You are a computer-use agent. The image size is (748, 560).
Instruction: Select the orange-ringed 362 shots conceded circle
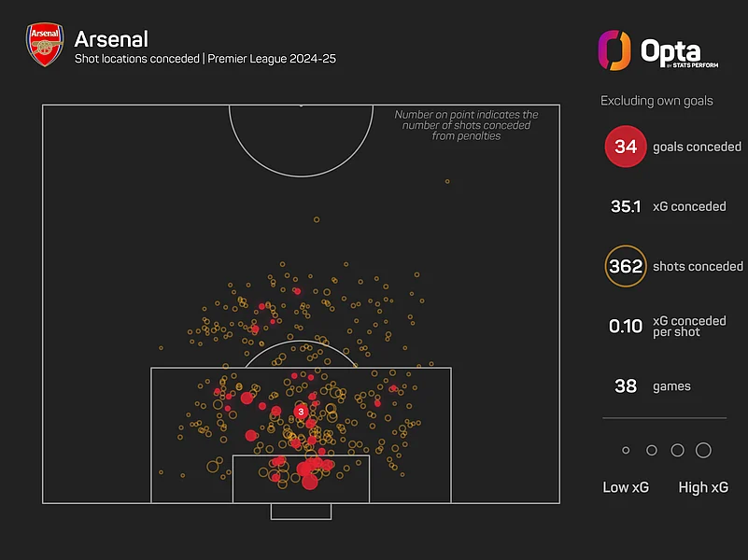pyautogui.click(x=626, y=266)
